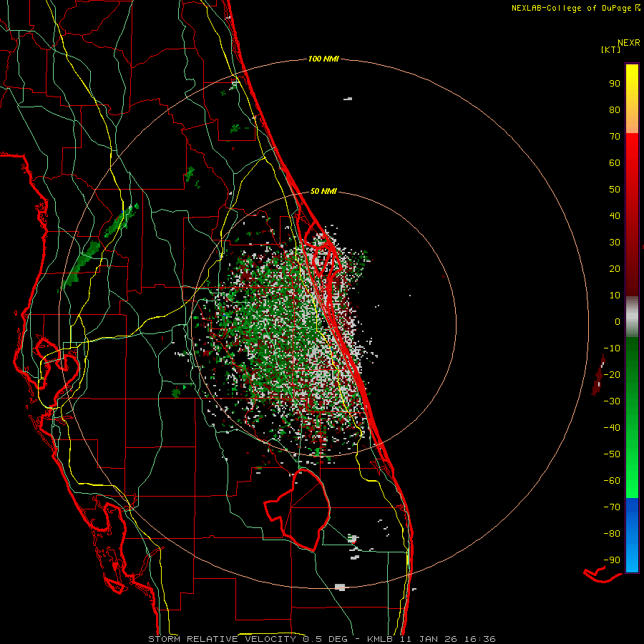Click the -50 value on velocity scale
Viewport: 644px width, 644px height.
(612, 454)
